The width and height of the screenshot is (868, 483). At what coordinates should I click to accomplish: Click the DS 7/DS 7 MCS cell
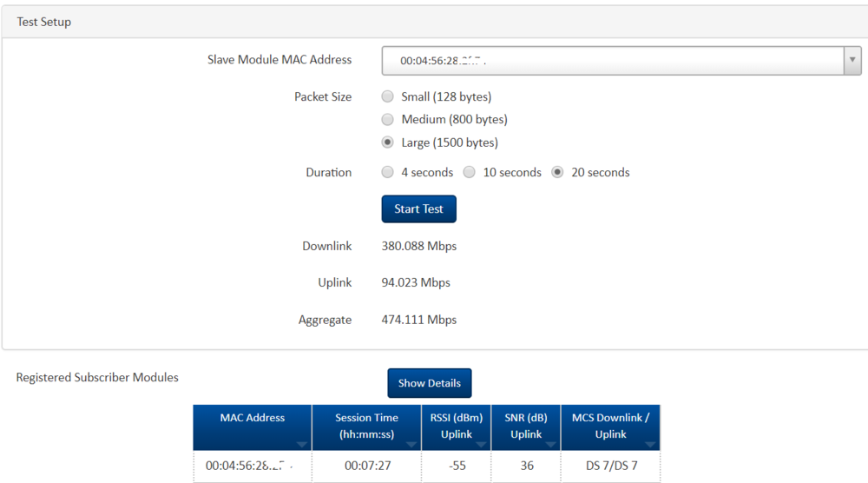(x=610, y=466)
